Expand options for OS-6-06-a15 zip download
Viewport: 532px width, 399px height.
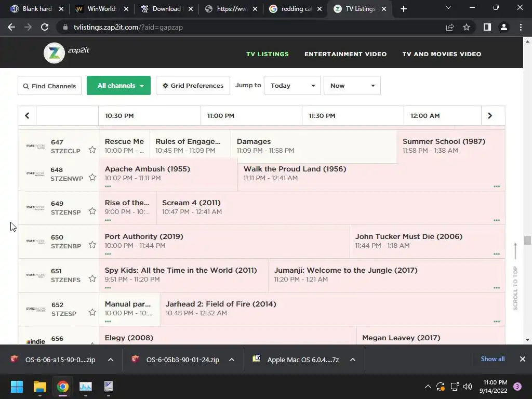[x=111, y=360]
